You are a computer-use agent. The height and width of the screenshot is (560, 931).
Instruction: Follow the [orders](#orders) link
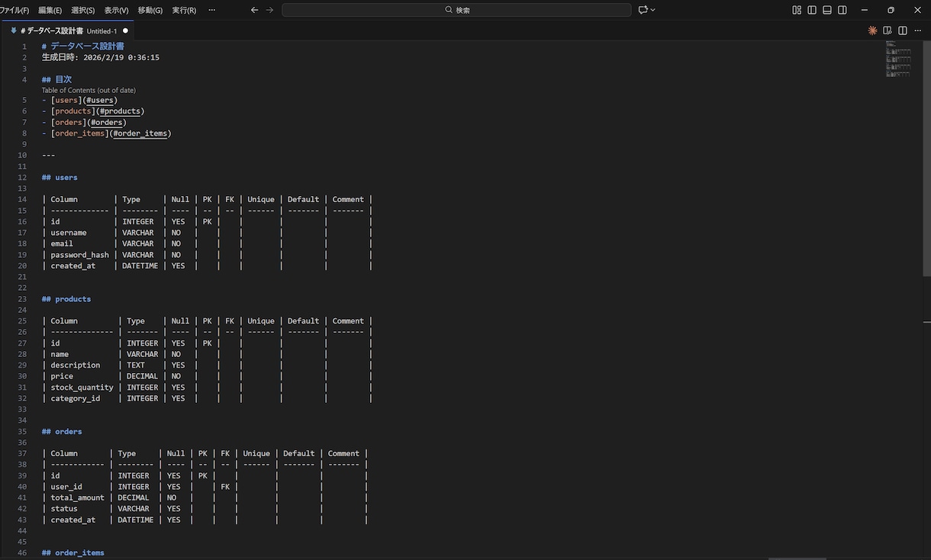point(89,122)
